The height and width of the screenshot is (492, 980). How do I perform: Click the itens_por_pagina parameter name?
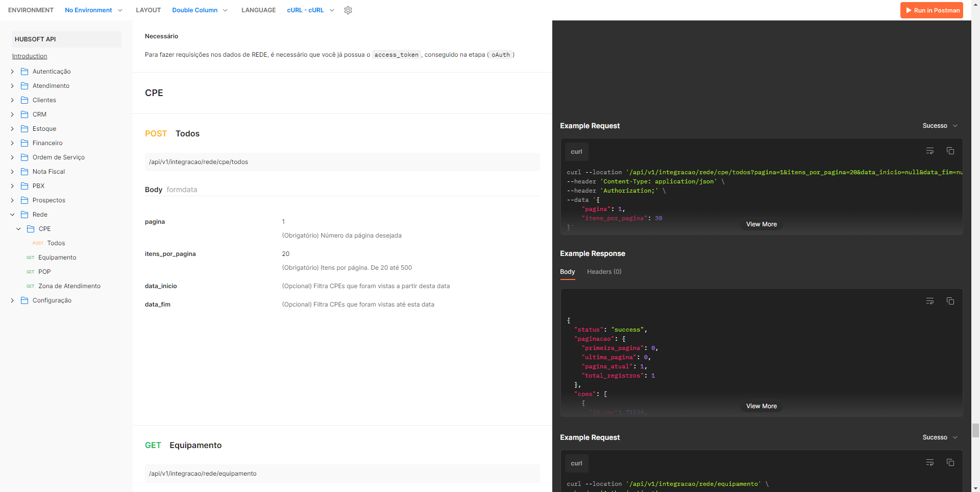170,254
